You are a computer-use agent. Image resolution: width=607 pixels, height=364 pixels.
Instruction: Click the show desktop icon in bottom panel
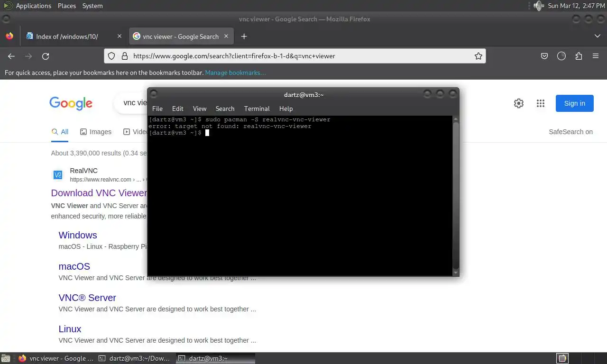[5, 358]
